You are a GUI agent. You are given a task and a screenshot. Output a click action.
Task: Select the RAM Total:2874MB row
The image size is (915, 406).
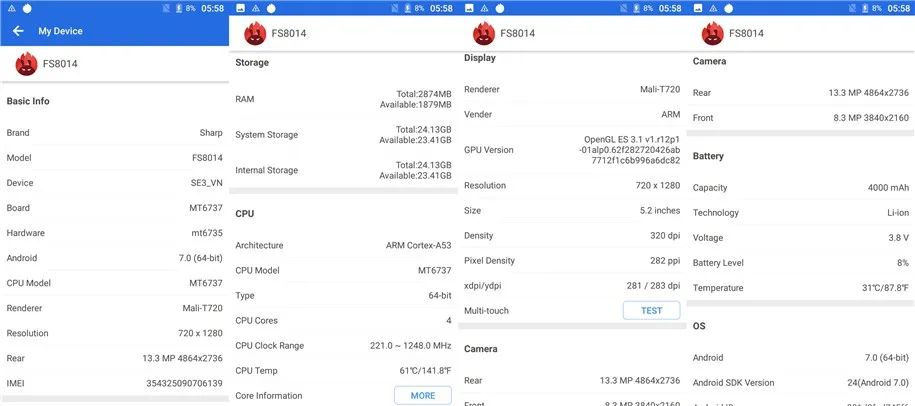(343, 99)
